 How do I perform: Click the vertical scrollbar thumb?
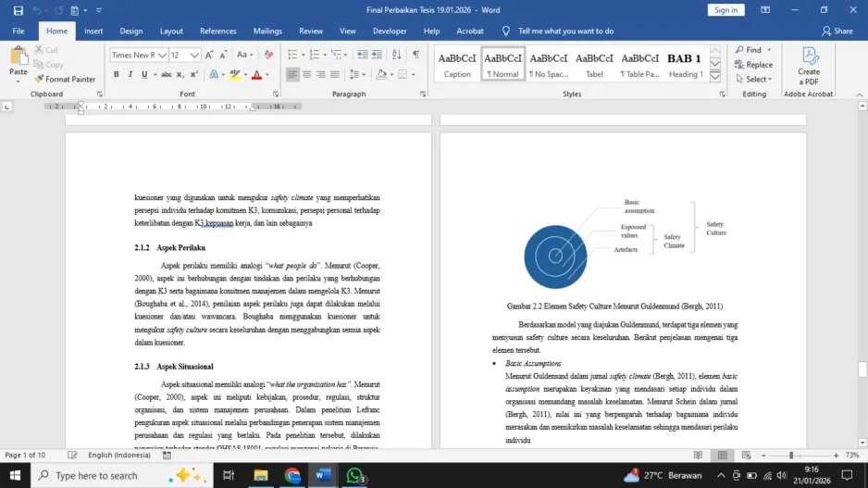(862, 369)
